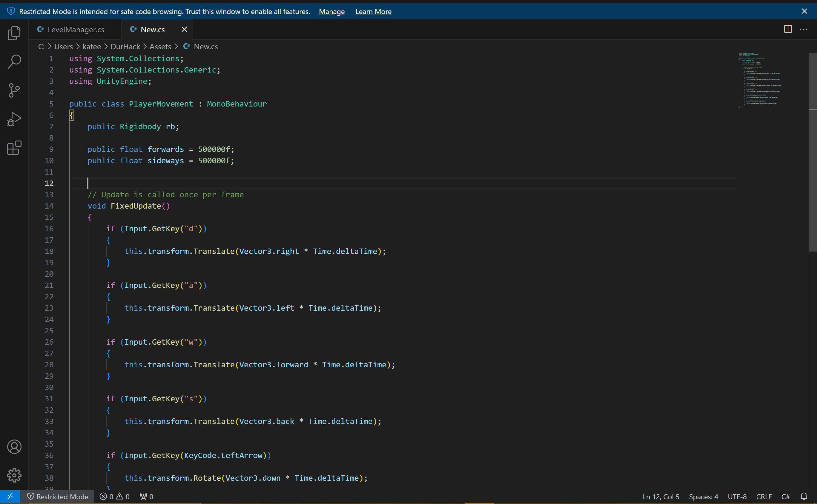817x504 pixels.
Task: Open the Manage settings gear
Action: point(14,476)
